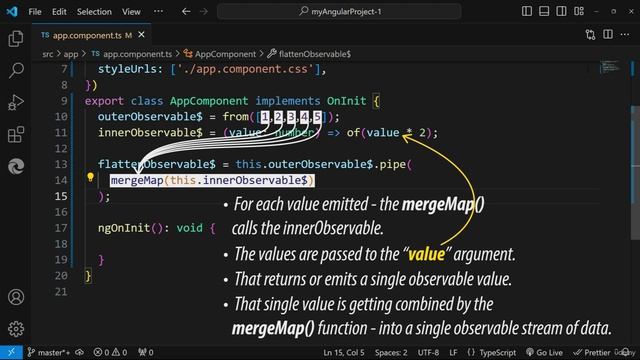The image size is (640, 360).
Task: Click line number 15 in the gutter
Action: click(61, 196)
